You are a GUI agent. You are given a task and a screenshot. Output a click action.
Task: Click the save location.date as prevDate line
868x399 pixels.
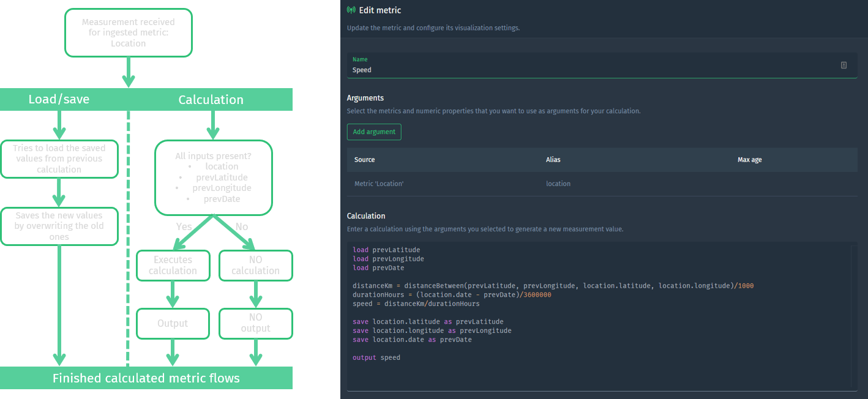click(412, 340)
